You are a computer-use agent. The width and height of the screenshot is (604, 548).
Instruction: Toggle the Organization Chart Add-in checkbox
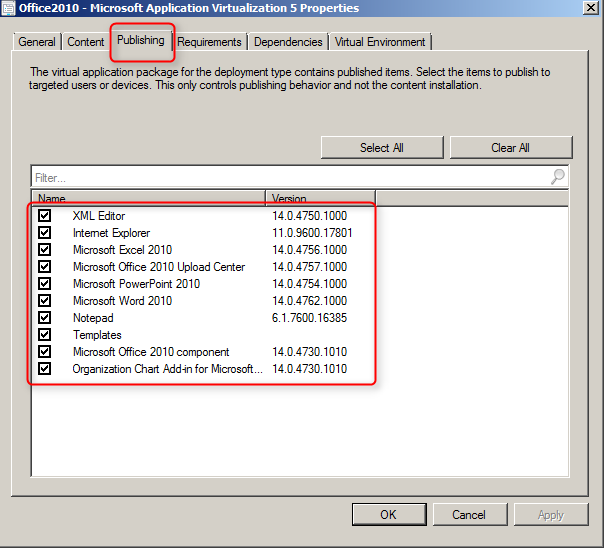coord(44,369)
